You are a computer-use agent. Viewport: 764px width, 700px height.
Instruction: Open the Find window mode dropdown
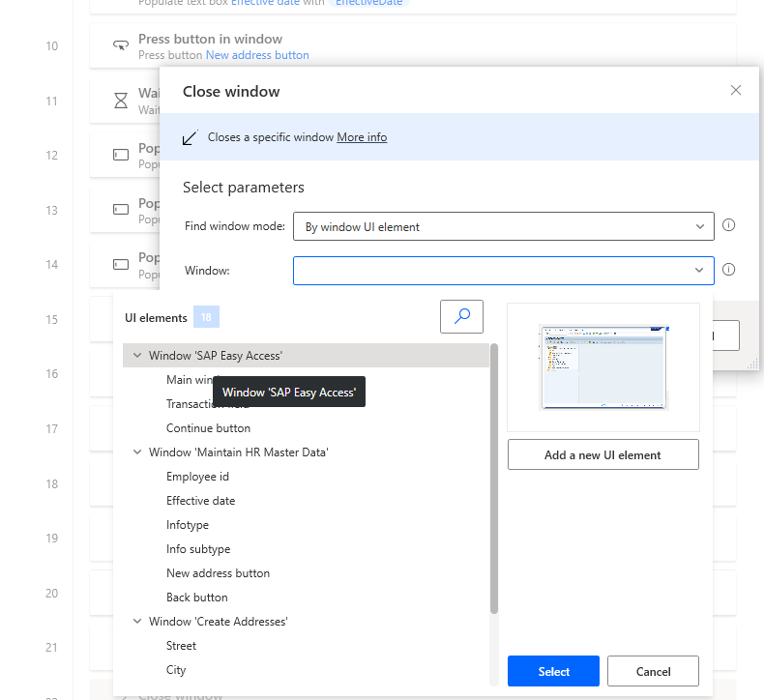(x=503, y=226)
